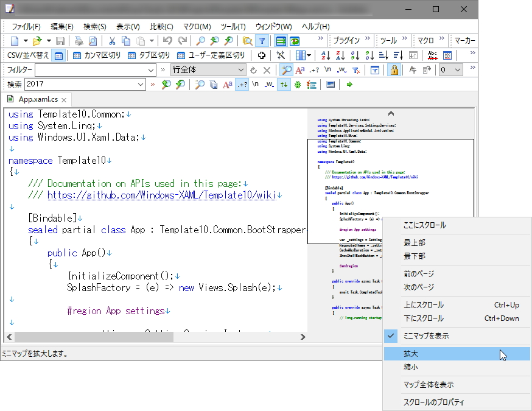Click the CSV tools wrench icon
The height and width of the screenshot is (411, 532).
281,55
